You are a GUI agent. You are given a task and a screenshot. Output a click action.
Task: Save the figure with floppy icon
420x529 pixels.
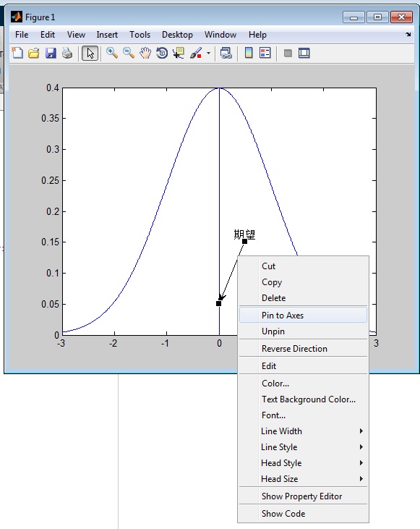[x=51, y=53]
